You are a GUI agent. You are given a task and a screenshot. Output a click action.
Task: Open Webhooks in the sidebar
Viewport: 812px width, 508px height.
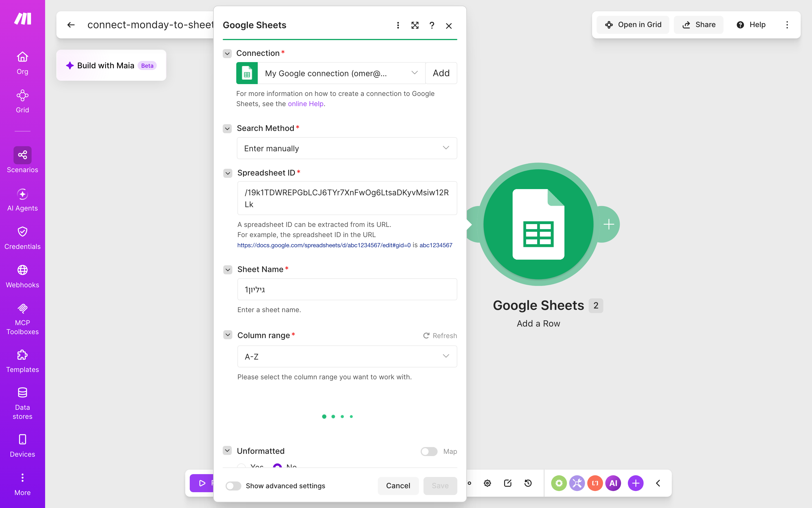[23, 277]
